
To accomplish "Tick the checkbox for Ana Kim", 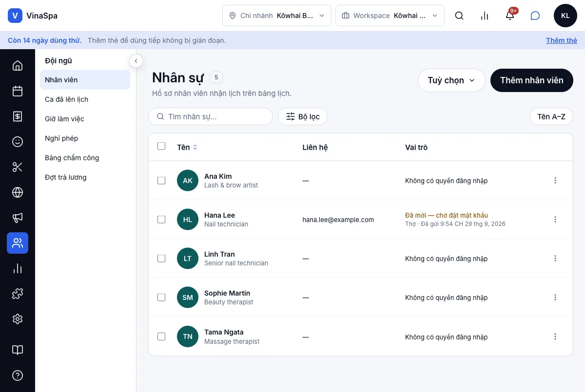I will 161,181.
